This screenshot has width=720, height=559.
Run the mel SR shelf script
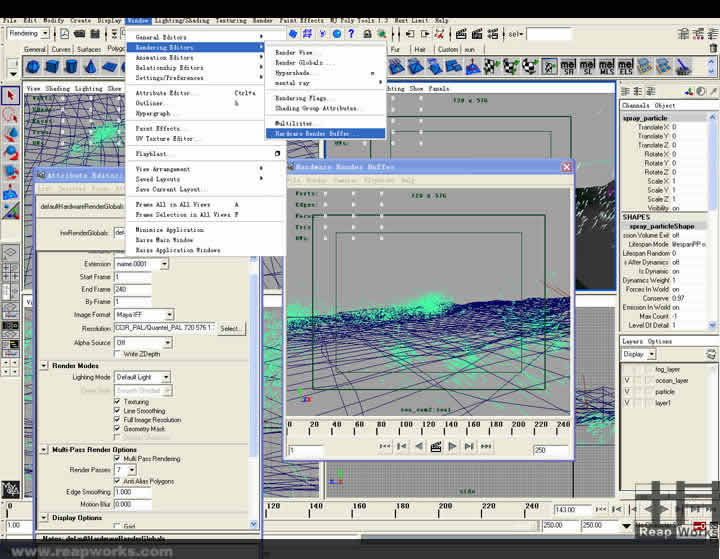[568, 67]
